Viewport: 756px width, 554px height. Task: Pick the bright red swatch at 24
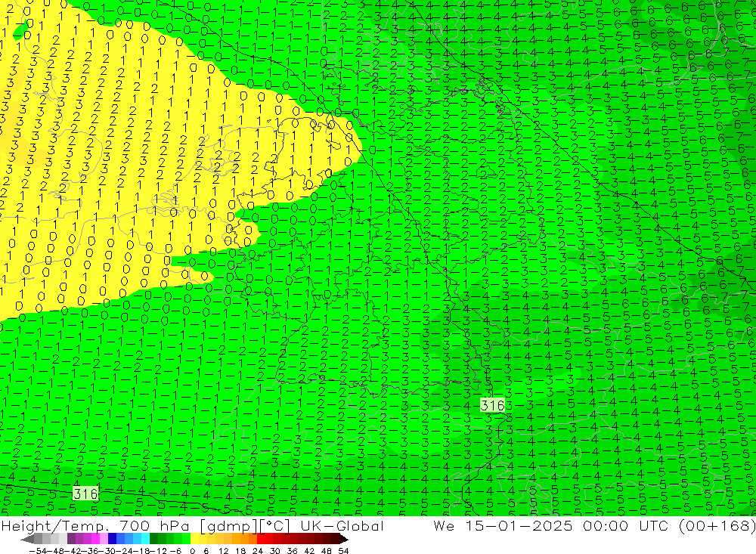click(261, 539)
